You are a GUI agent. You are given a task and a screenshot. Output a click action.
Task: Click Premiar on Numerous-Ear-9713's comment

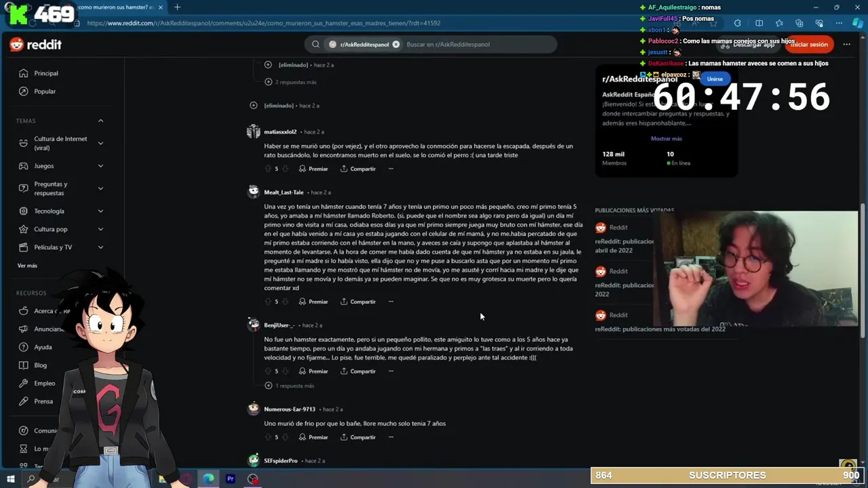click(313, 437)
